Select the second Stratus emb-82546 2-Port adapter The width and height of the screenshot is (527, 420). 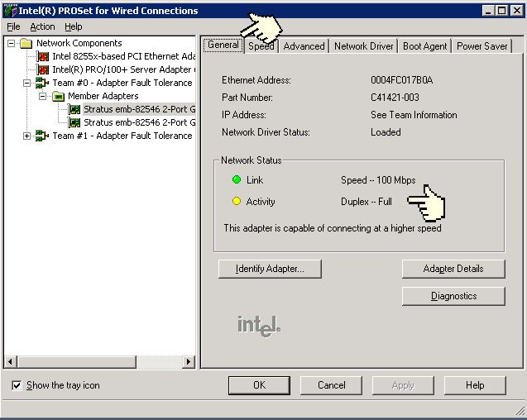[139, 122]
